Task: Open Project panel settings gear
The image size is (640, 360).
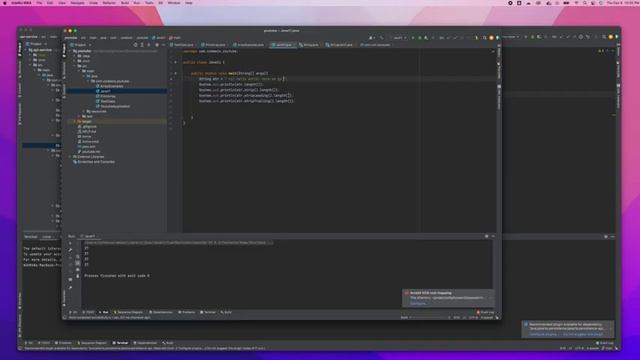Action: coord(157,45)
